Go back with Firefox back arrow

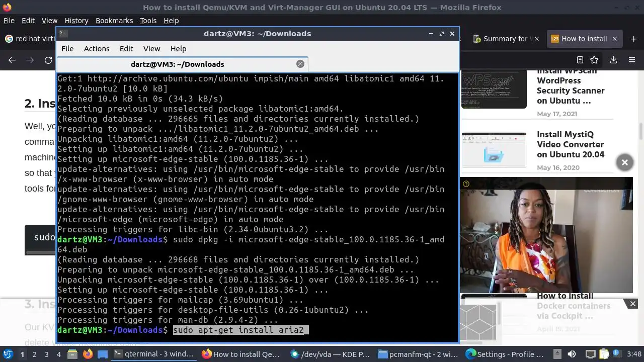12,60
